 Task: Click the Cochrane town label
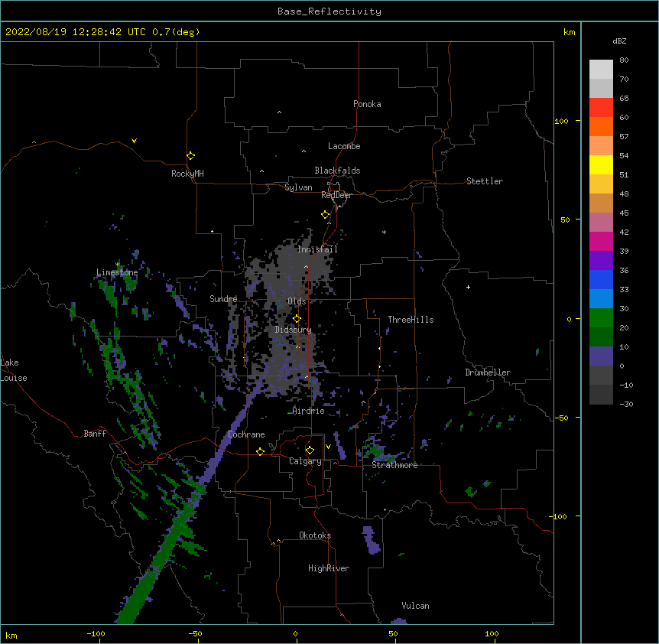(246, 434)
